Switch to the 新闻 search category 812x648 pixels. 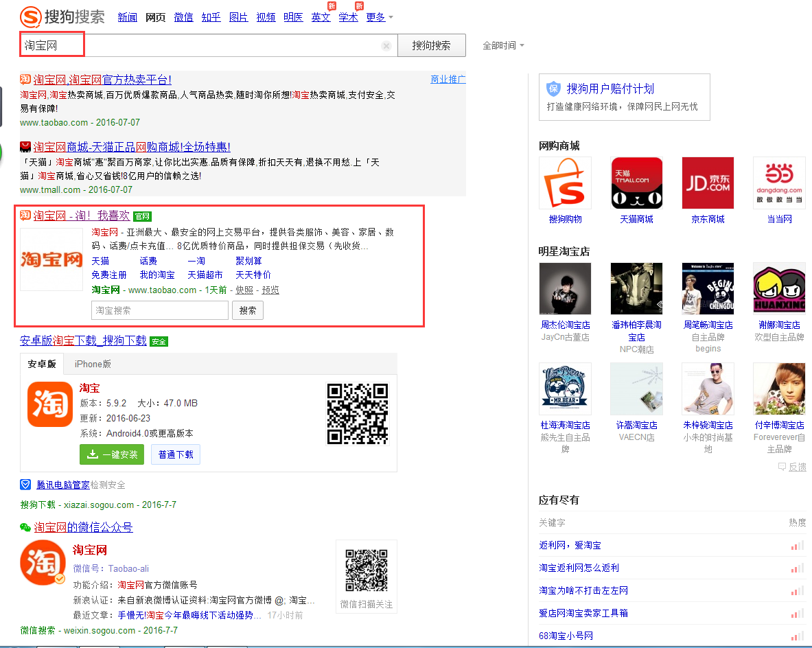(128, 17)
